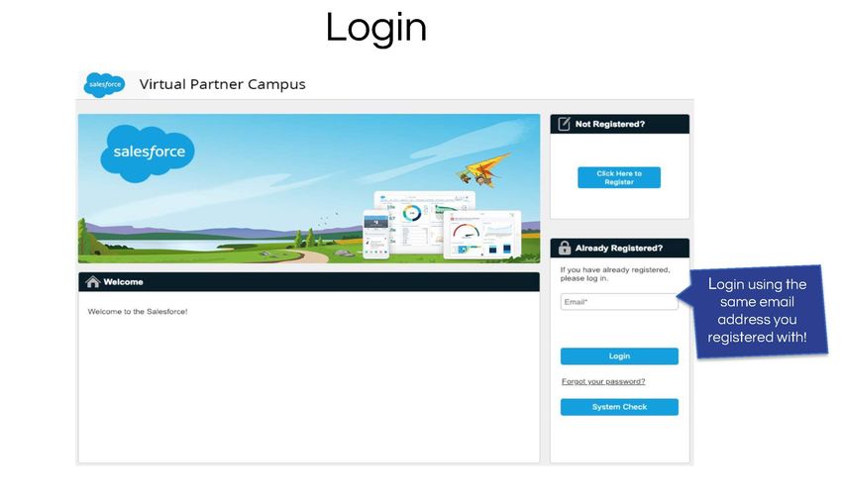Click the 'Already Registered?' heading
The width and height of the screenshot is (842, 504).
coord(618,248)
